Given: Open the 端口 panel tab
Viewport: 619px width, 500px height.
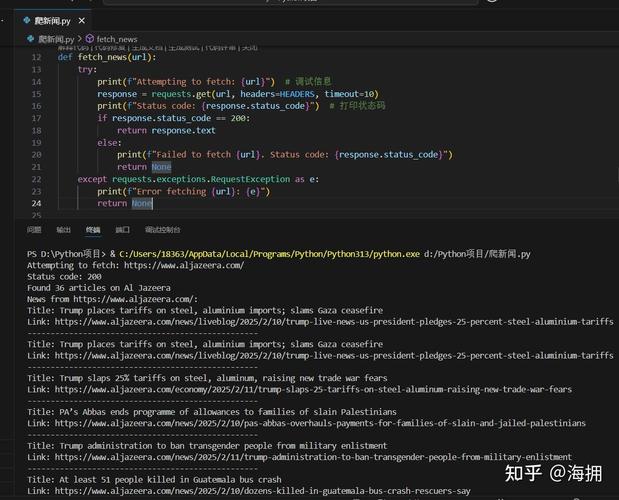Looking at the screenshot, I should pyautogui.click(x=122, y=230).
